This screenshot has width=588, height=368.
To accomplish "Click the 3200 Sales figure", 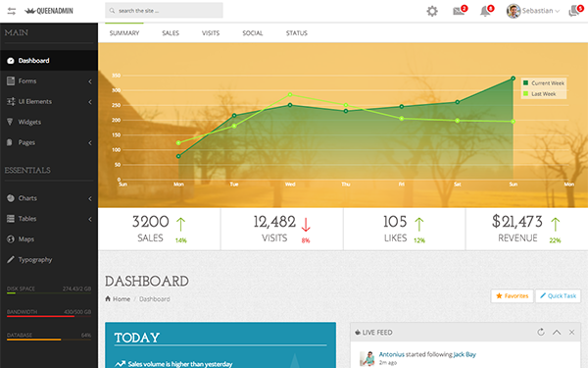I will (x=150, y=222).
